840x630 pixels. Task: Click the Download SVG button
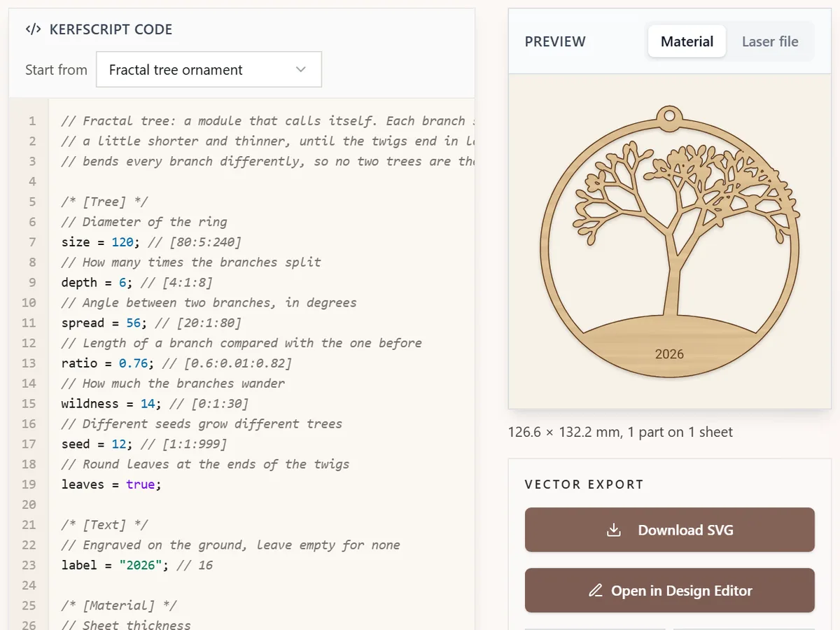click(x=670, y=530)
